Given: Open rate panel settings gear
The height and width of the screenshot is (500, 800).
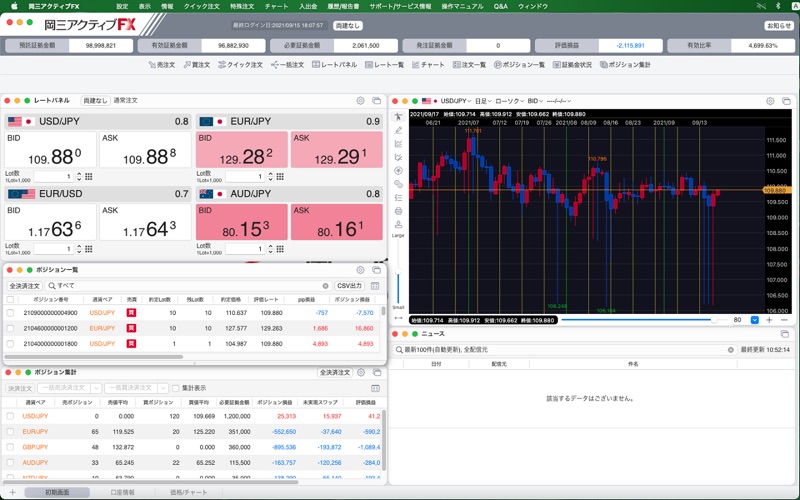Looking at the screenshot, I should click(x=360, y=101).
